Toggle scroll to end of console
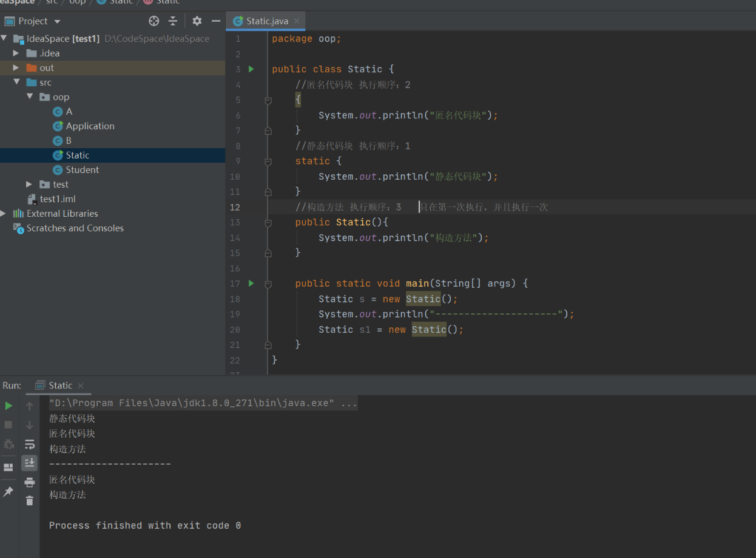 tap(29, 463)
